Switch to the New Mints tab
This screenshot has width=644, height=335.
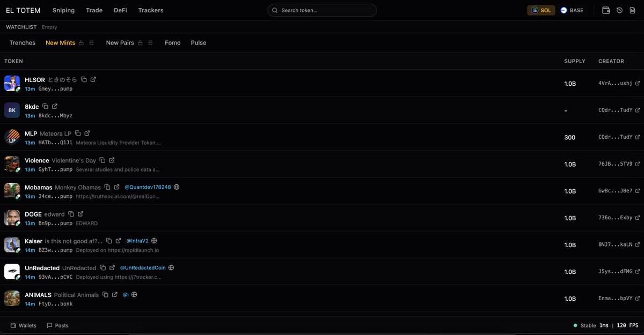[x=60, y=43]
